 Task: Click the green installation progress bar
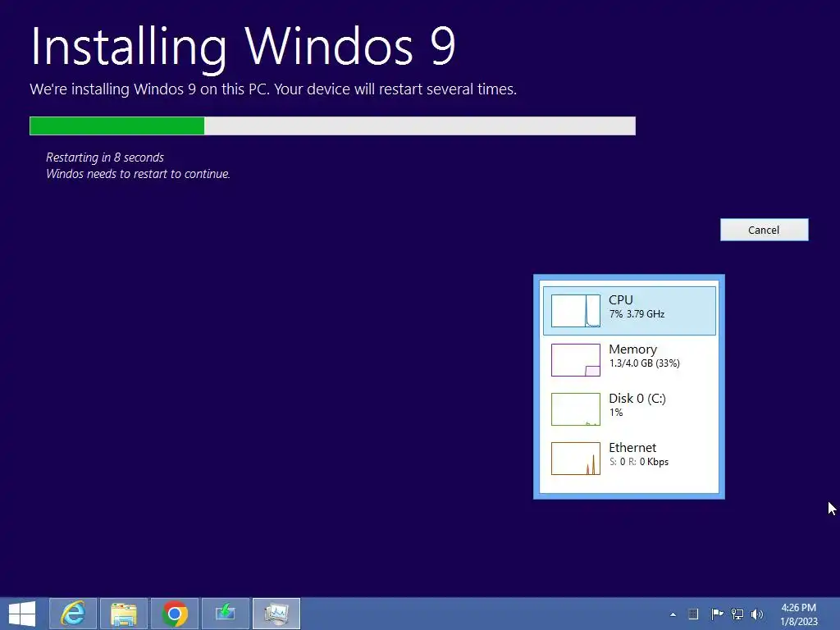point(333,126)
